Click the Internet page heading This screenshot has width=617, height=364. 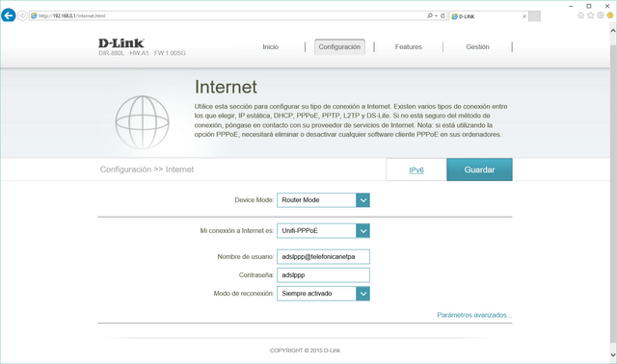click(226, 87)
